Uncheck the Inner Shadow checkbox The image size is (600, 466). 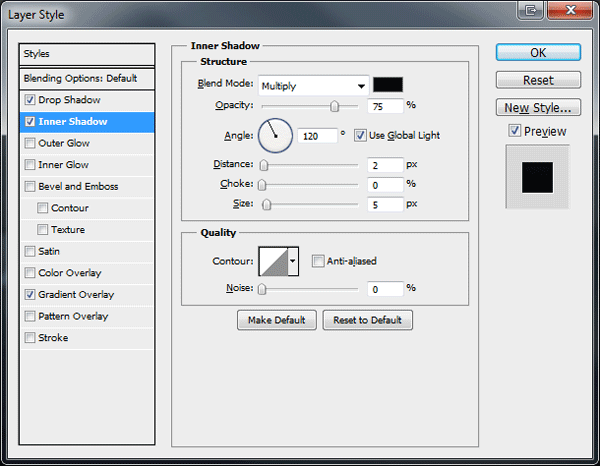pos(30,122)
